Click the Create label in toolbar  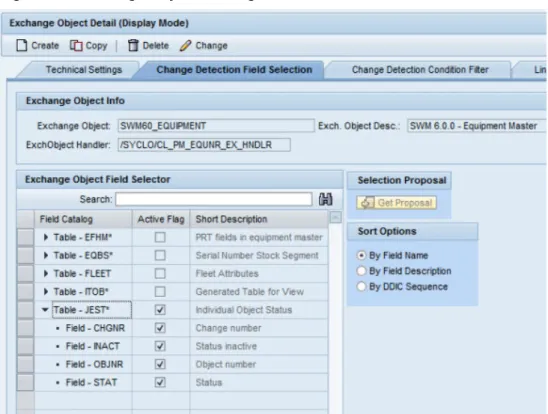click(45, 45)
